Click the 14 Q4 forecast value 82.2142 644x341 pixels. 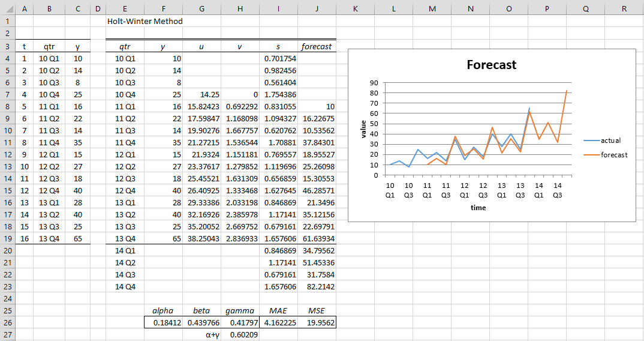pos(317,286)
